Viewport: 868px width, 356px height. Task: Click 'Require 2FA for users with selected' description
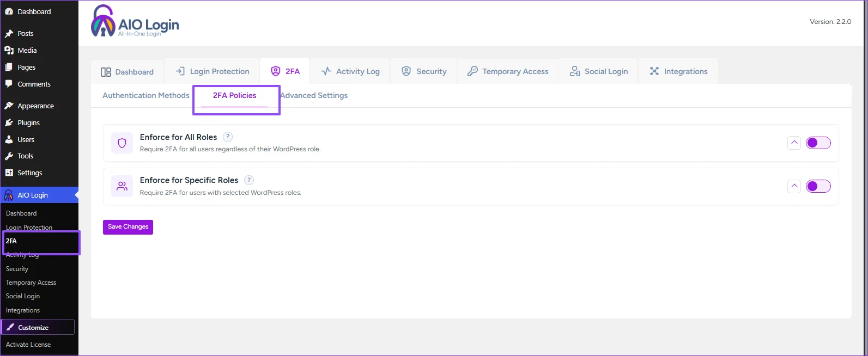click(x=221, y=193)
